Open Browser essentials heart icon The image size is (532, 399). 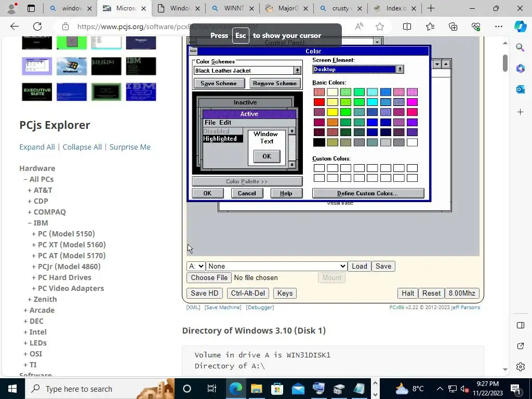click(476, 26)
